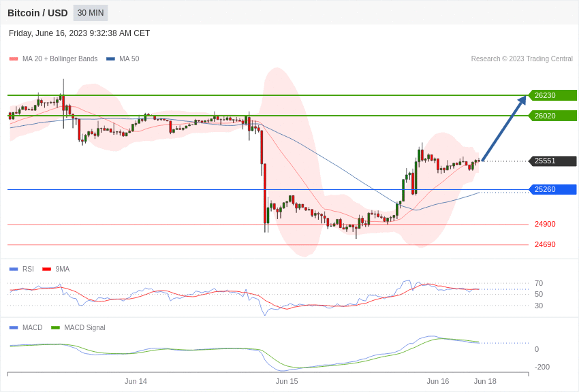This screenshot has height=392, width=579.
Task: Click the 26230 resistance price tag
Action: [553, 95]
